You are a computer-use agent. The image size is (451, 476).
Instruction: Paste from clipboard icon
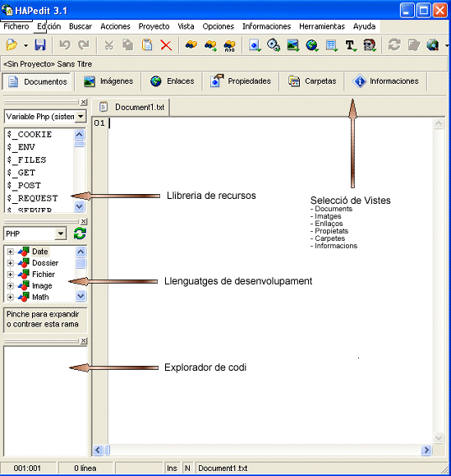click(x=147, y=45)
